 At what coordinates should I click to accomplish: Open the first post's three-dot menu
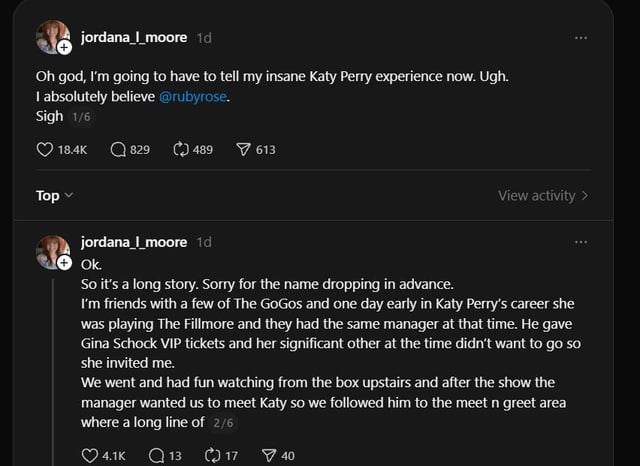[581, 37]
